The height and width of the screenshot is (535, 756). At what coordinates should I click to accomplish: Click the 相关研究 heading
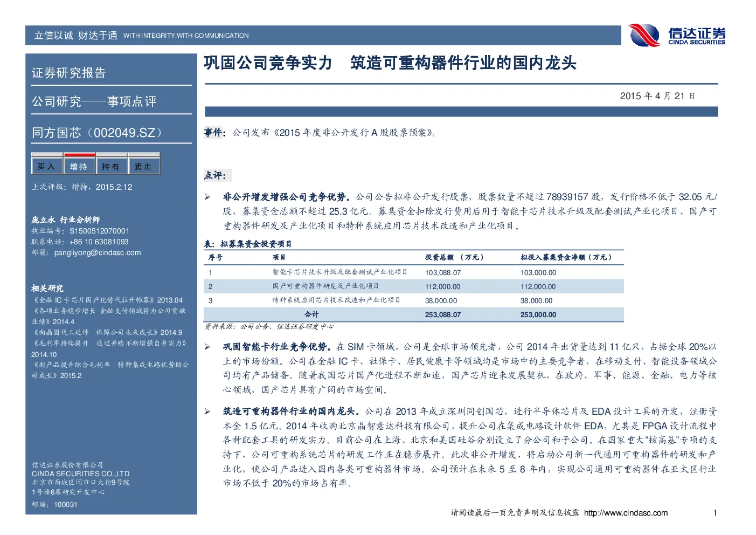47,289
